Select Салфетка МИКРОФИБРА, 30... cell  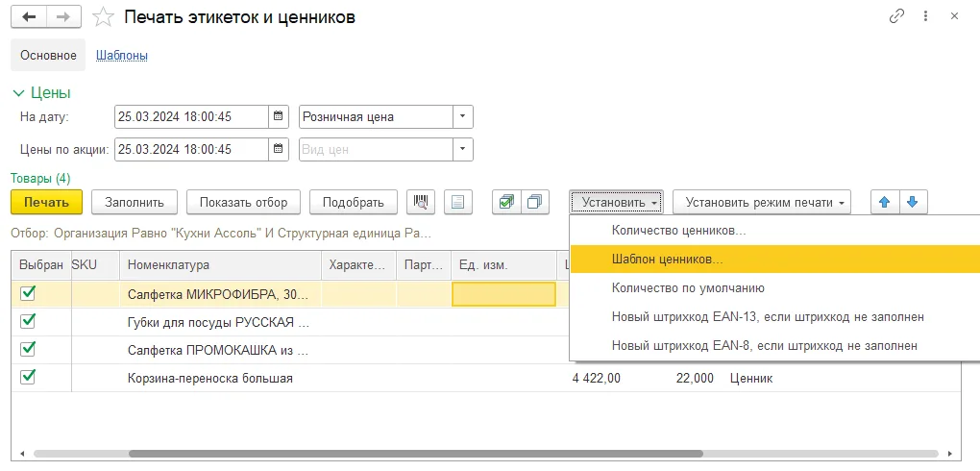coord(220,294)
